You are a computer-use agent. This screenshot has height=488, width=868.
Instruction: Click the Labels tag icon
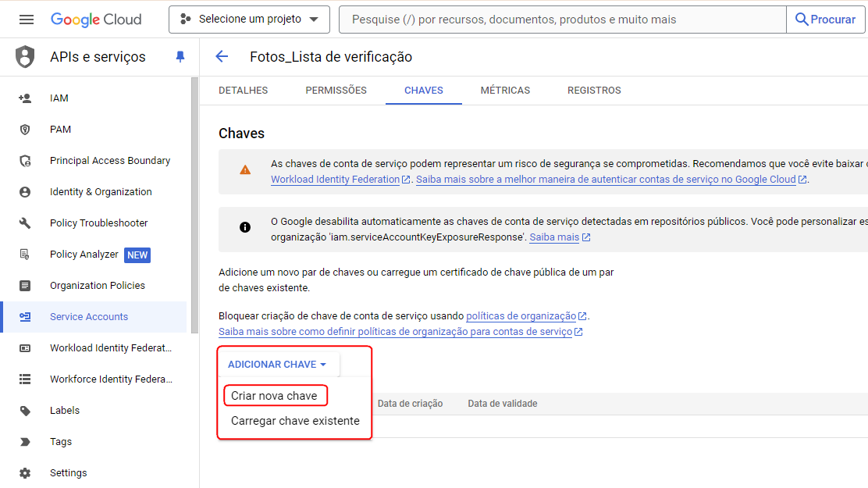tap(25, 411)
